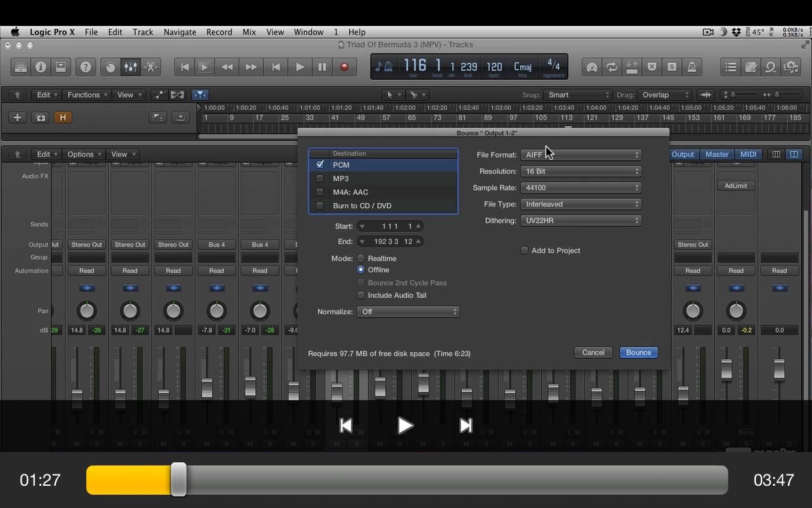The width and height of the screenshot is (812, 508).
Task: Open the Editors scissors icon
Action: (x=150, y=67)
